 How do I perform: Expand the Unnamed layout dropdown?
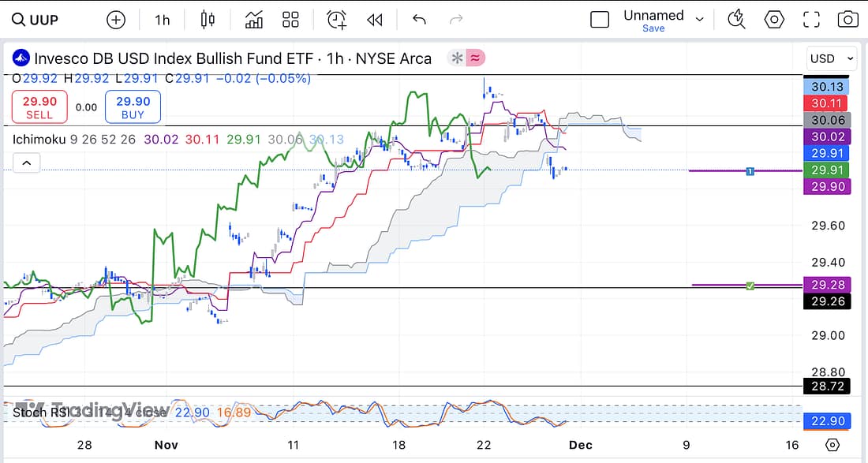pyautogui.click(x=699, y=17)
